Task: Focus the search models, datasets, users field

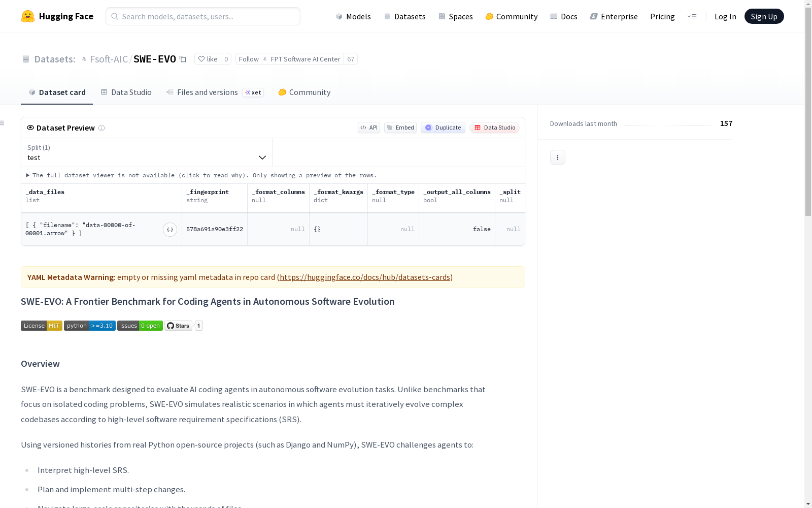Action: 203,16
